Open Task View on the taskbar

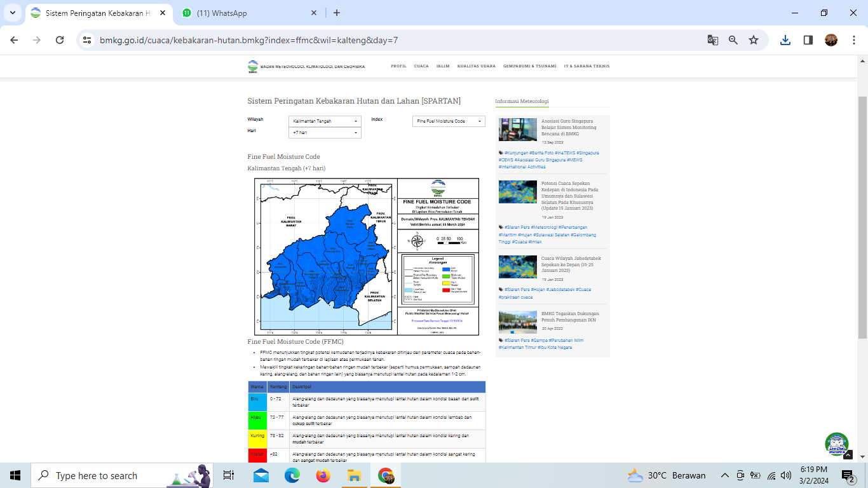pyautogui.click(x=229, y=475)
